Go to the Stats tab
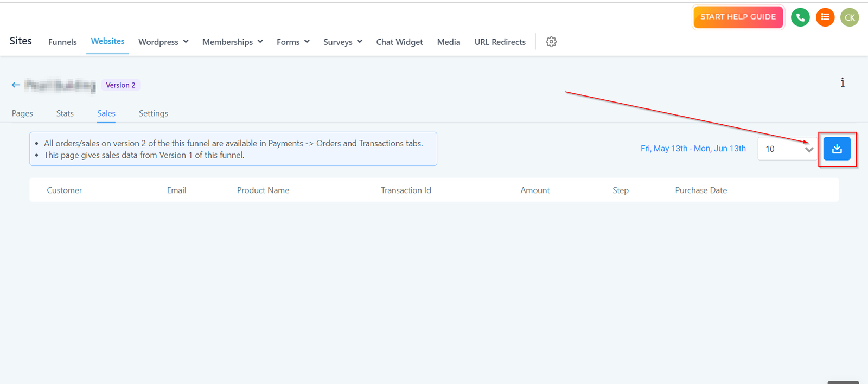The width and height of the screenshot is (868, 384). [x=65, y=113]
